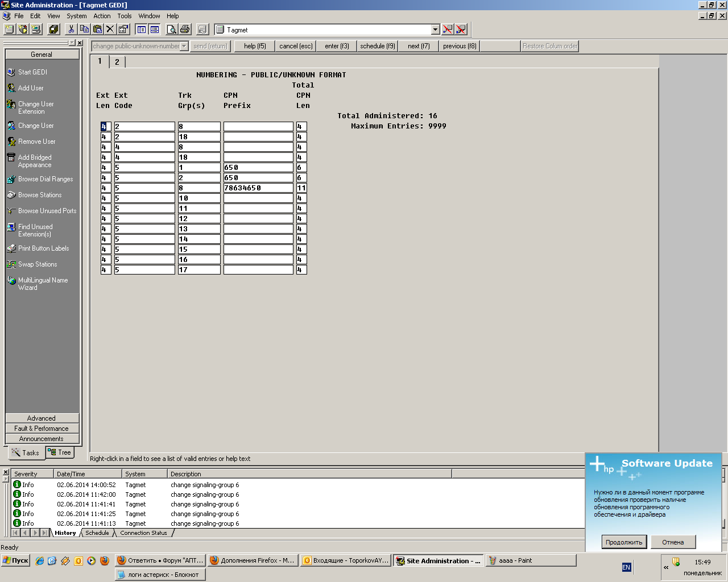The height and width of the screenshot is (582, 728).
Task: Launch Internet Explorer from the quick launch bar
Action: pyautogui.click(x=39, y=560)
